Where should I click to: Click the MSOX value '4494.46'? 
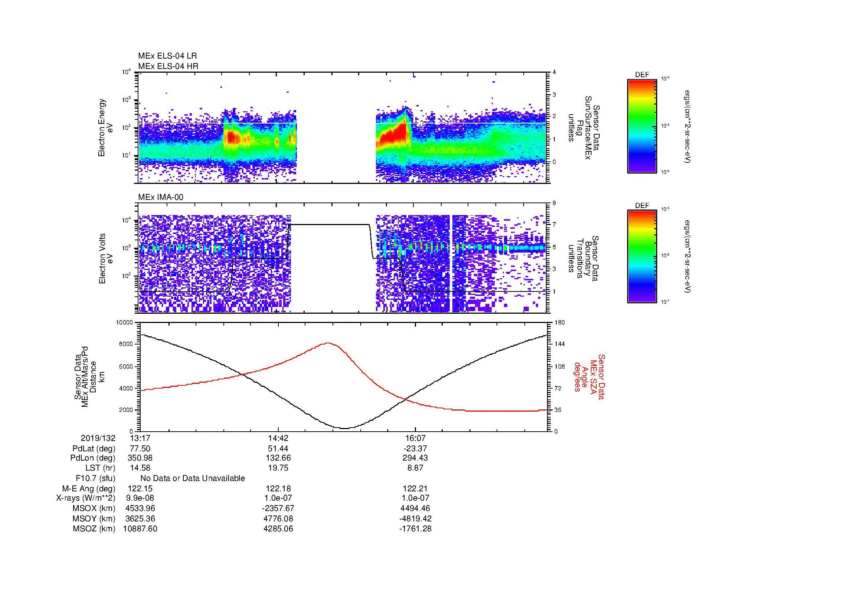point(416,508)
